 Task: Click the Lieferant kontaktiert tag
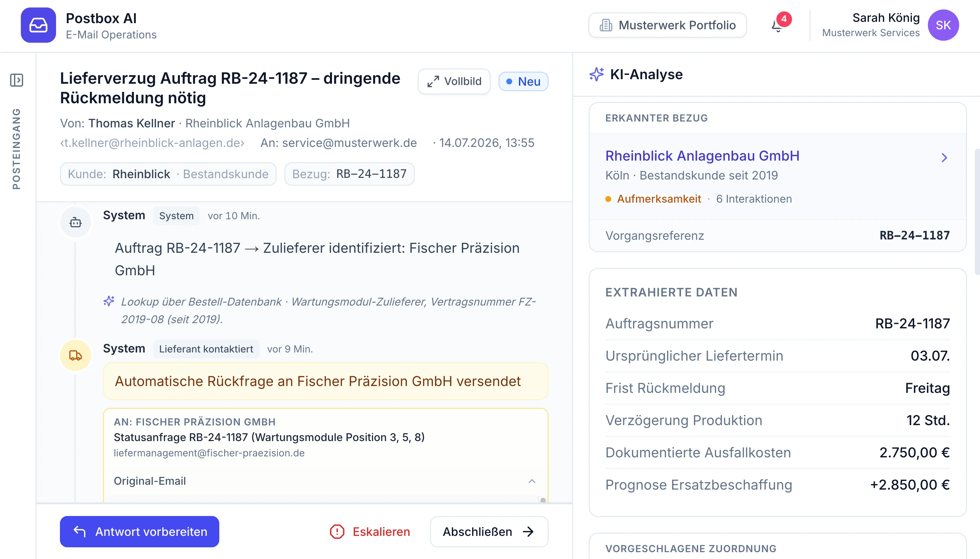206,349
